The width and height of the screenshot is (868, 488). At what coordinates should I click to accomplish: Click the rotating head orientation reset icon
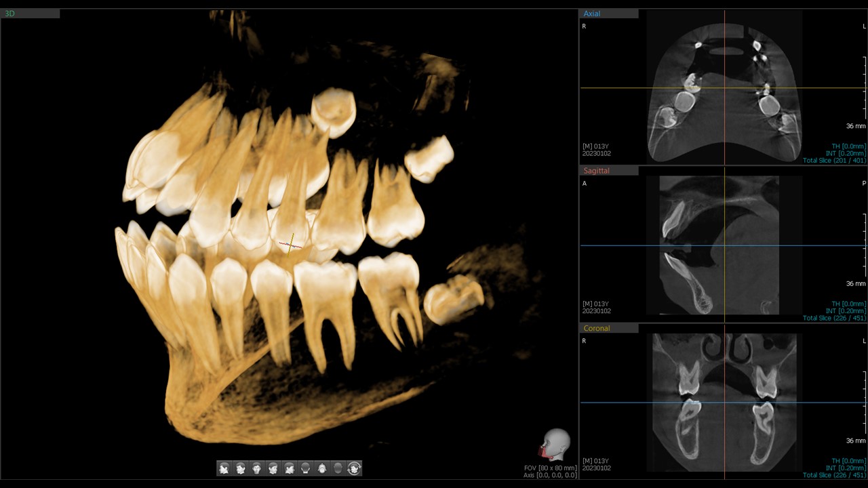coord(354,468)
